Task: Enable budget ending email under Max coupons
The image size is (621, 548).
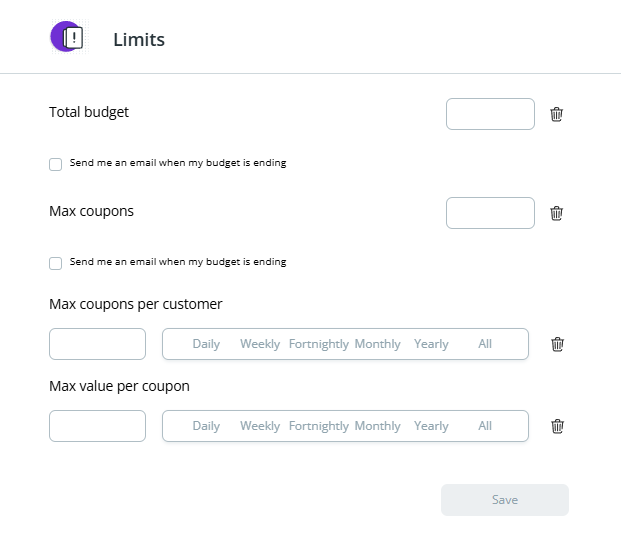Action: (55, 263)
